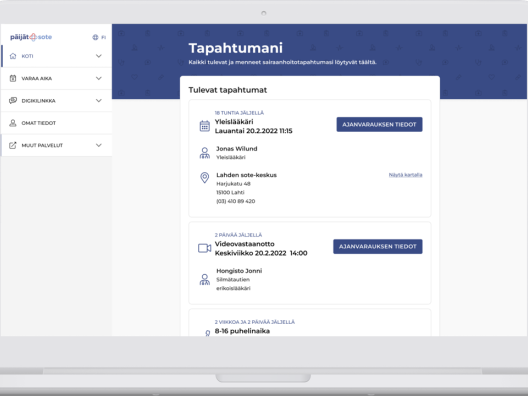Open the language selector globe icon
Image resolution: width=528 pixels, height=396 pixels.
pos(95,37)
